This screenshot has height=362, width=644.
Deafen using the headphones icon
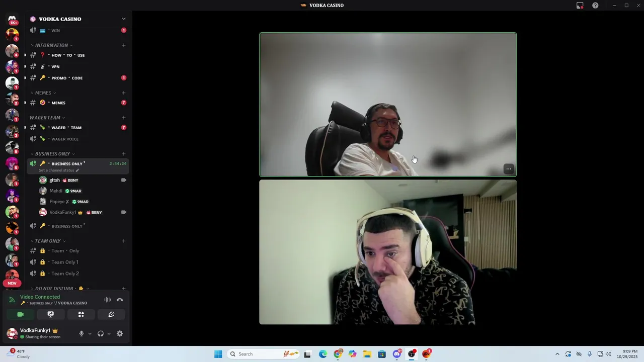[x=101, y=333]
